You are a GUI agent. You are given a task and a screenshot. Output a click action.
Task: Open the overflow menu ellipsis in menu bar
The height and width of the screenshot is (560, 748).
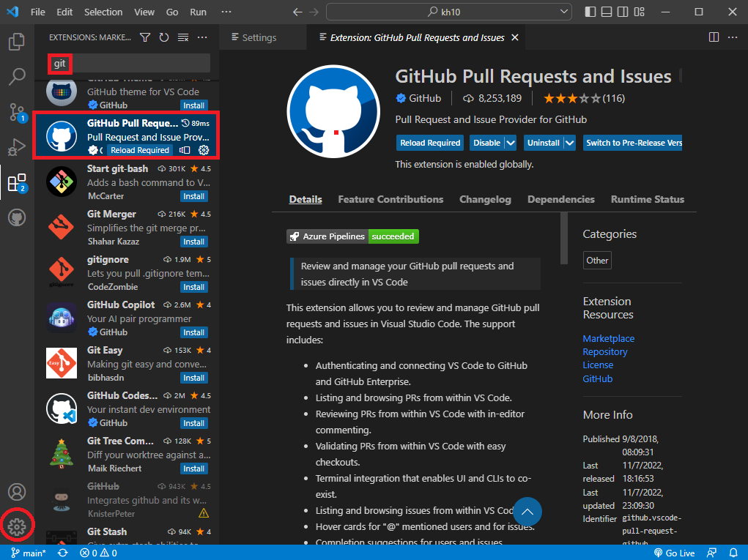click(226, 12)
